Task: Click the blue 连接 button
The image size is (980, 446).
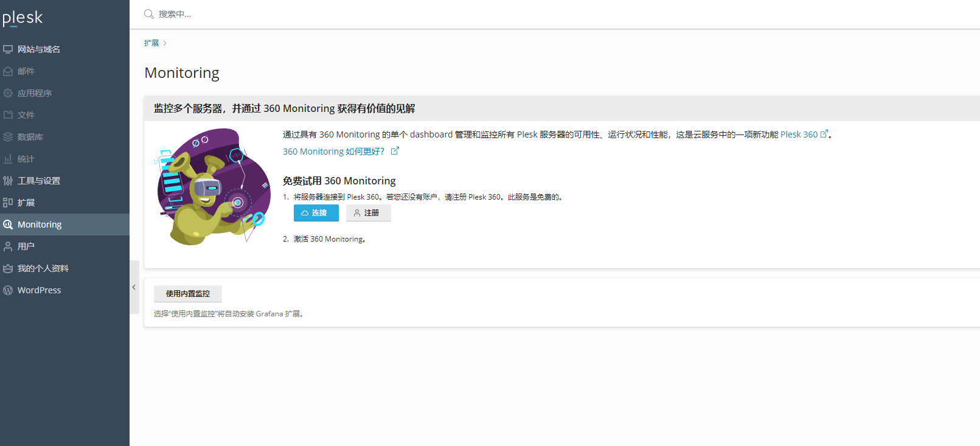Action: [x=316, y=213]
